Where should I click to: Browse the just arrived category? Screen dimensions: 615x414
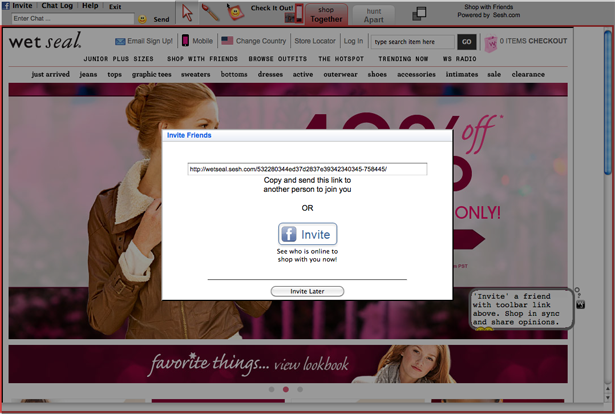51,74
